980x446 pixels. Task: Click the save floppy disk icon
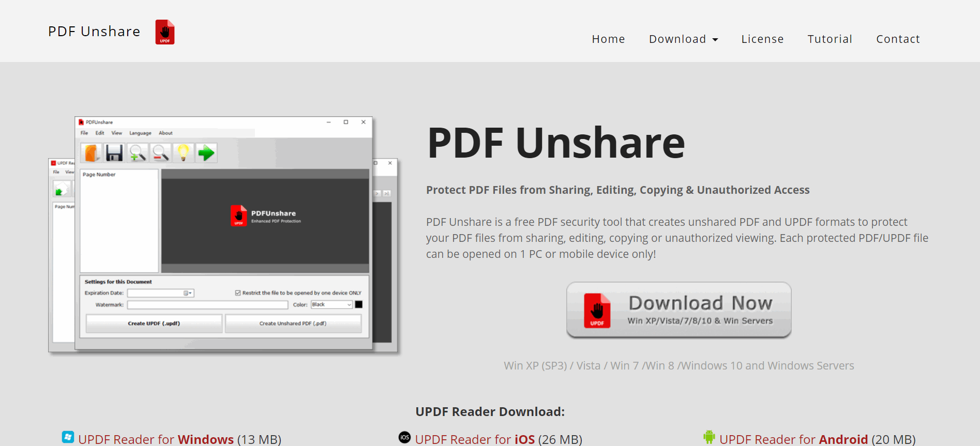(x=114, y=153)
